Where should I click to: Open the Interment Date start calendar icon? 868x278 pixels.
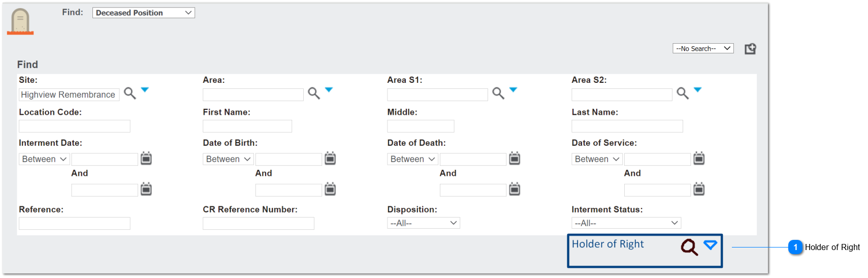click(x=146, y=158)
